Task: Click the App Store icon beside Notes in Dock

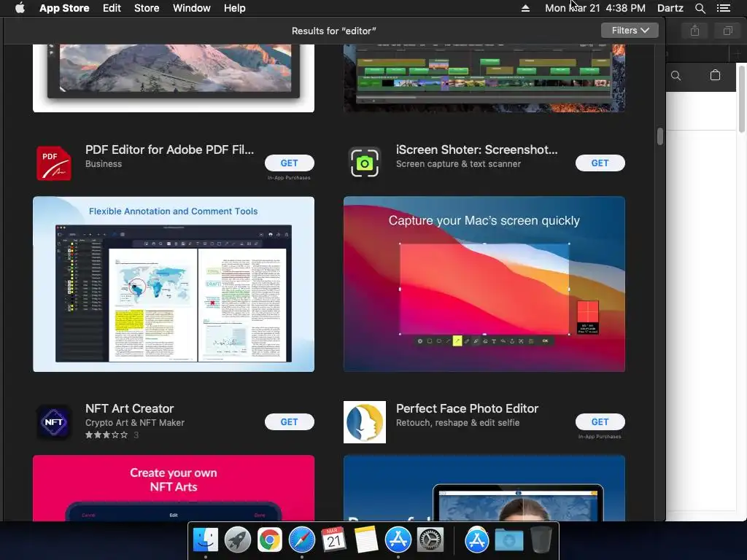Action: (398, 540)
